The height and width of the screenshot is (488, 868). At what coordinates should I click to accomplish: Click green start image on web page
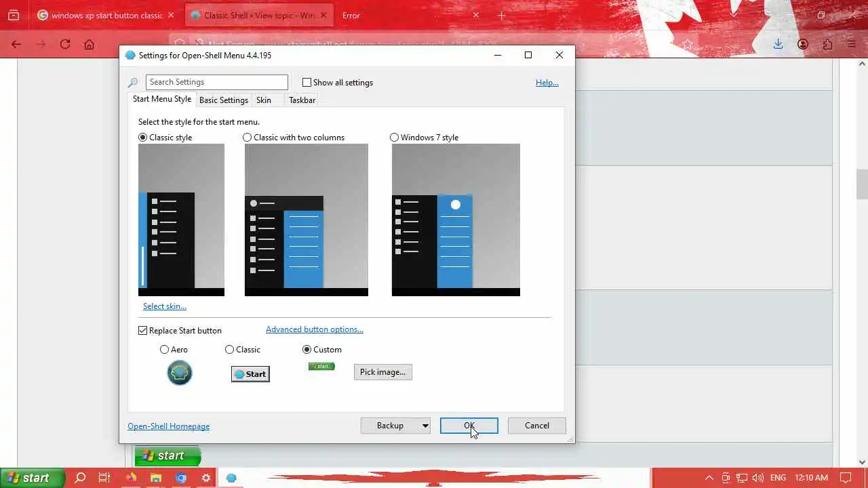pyautogui.click(x=167, y=455)
